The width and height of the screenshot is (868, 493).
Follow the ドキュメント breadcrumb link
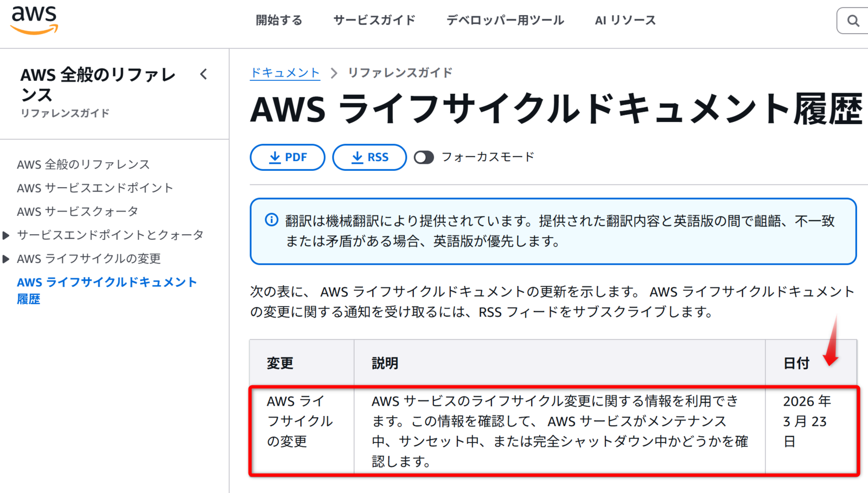point(285,73)
